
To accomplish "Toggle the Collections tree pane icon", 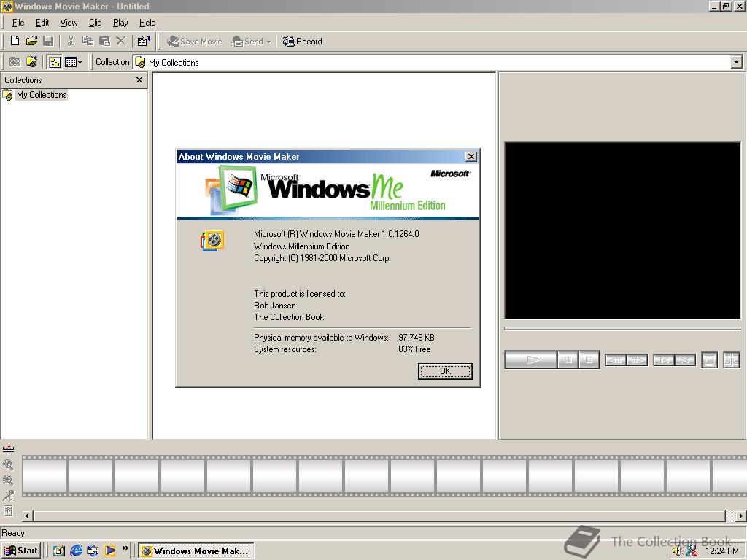I will 55,62.
